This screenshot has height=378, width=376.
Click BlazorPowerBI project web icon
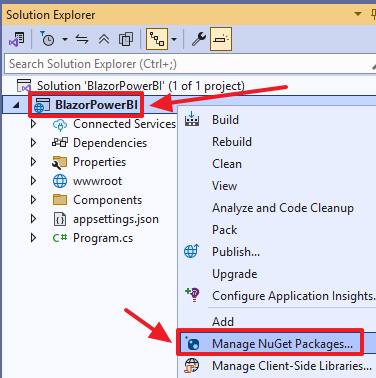point(41,105)
